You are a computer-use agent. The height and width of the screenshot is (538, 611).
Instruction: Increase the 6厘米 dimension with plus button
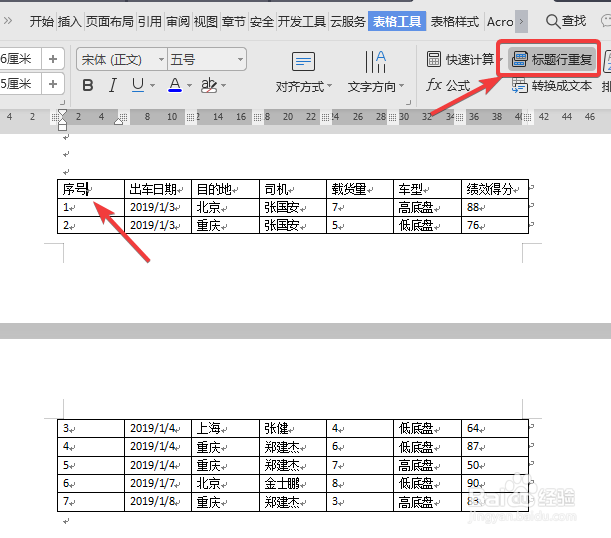pyautogui.click(x=53, y=59)
